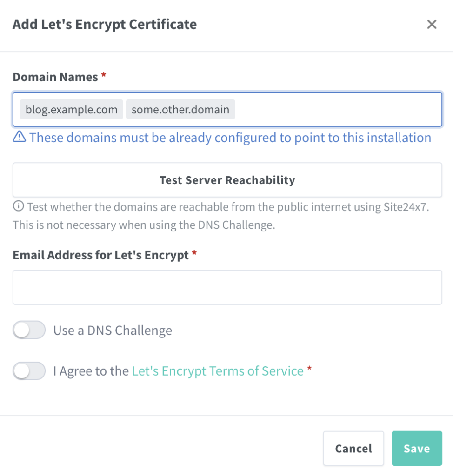Click the domains must be configured warning text
Image resolution: width=453 pixels, height=476 pixels.
(230, 138)
